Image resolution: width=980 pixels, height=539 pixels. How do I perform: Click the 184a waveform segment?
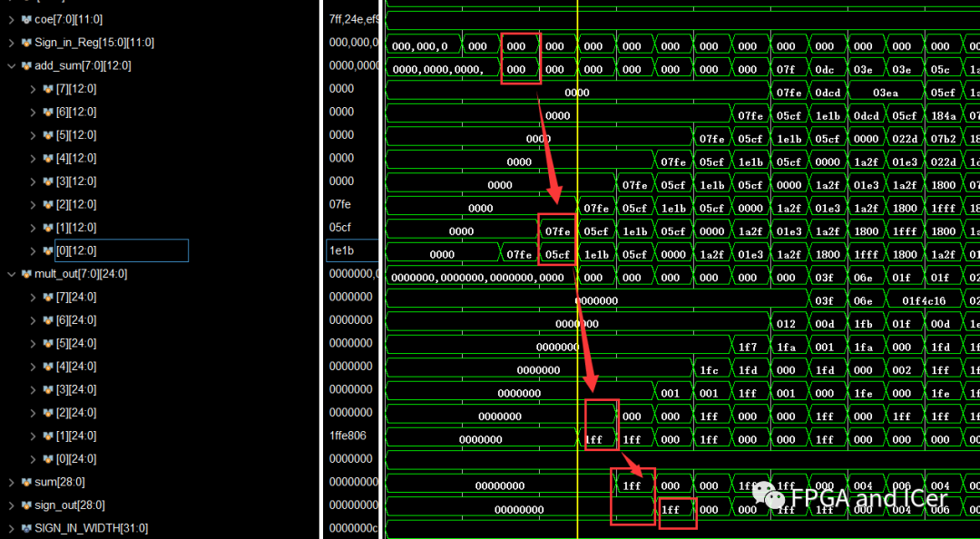coord(943,115)
